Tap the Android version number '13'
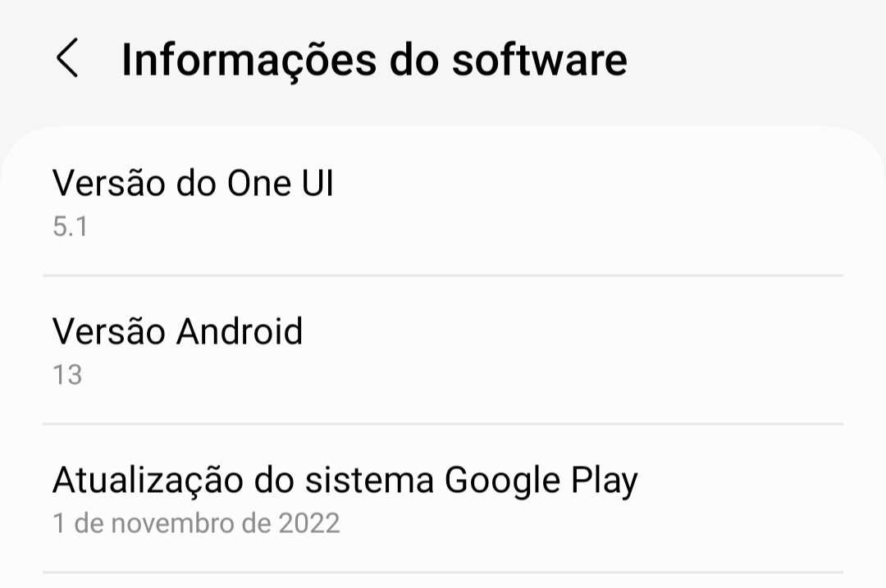Image resolution: width=886 pixels, height=588 pixels. pyautogui.click(x=67, y=375)
